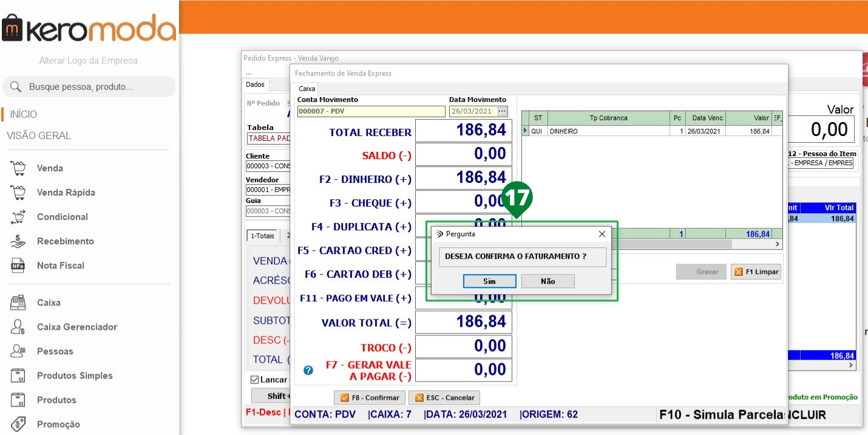This screenshot has width=868, height=435.
Task: Click DESEJA CONFIRMA O FATURAMENTO message text
Action: click(x=515, y=256)
